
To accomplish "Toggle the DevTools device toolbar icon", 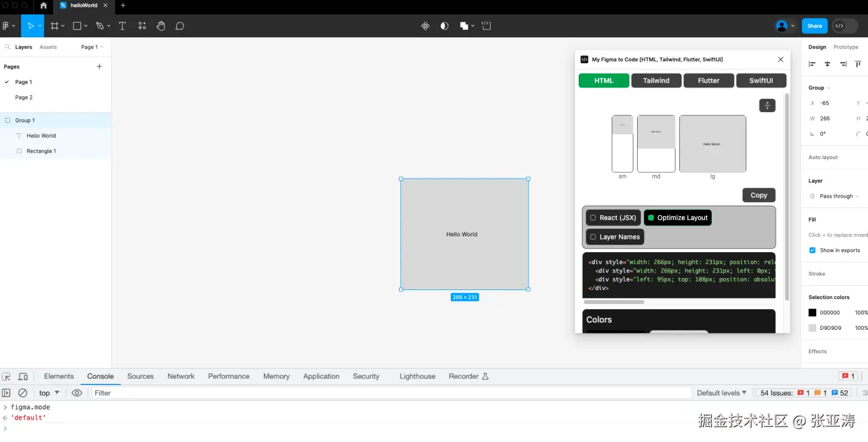I will click(23, 376).
